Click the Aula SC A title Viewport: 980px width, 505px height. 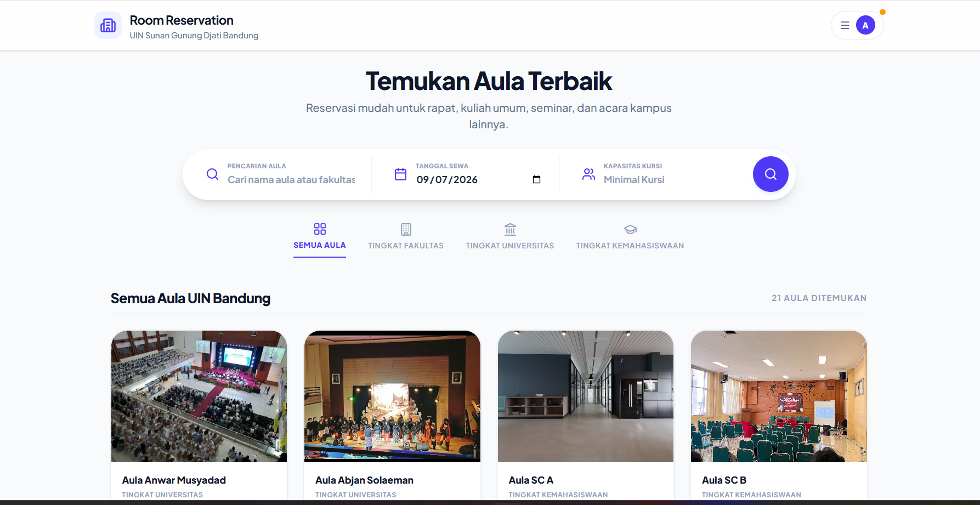(531, 480)
